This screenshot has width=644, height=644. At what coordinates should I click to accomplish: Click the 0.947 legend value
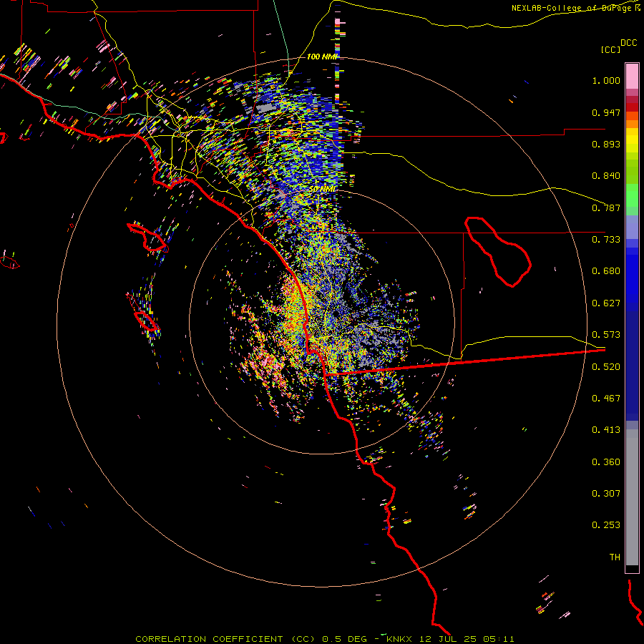(606, 112)
